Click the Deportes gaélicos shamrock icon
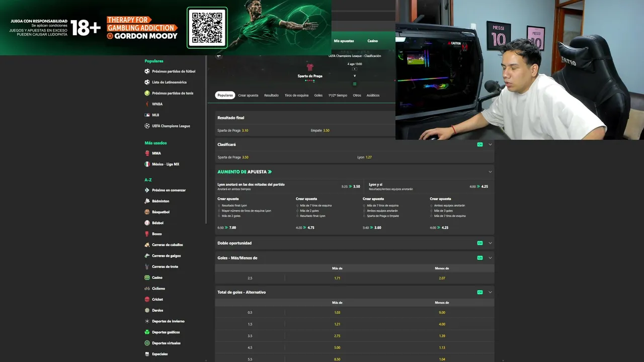 point(147,332)
